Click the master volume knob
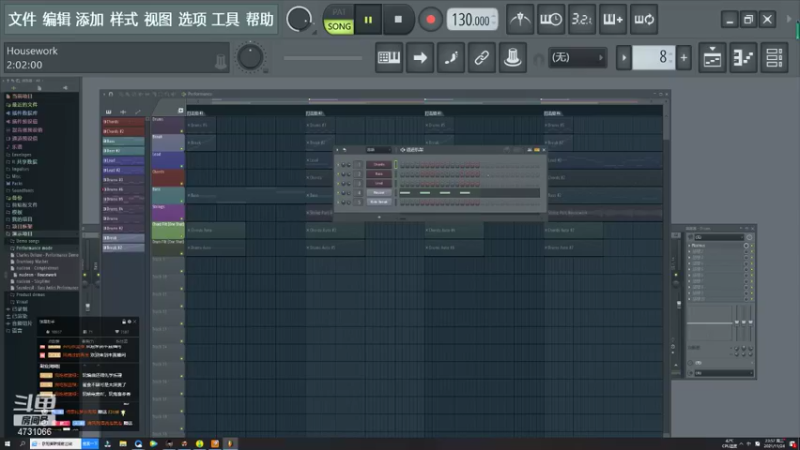The height and width of the screenshot is (450, 800). pos(250,57)
